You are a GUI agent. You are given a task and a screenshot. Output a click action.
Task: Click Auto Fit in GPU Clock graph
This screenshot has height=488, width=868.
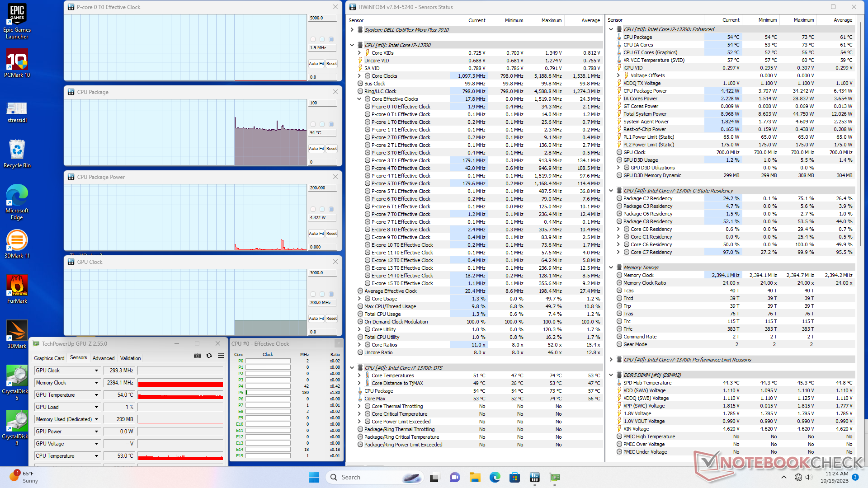coord(316,319)
